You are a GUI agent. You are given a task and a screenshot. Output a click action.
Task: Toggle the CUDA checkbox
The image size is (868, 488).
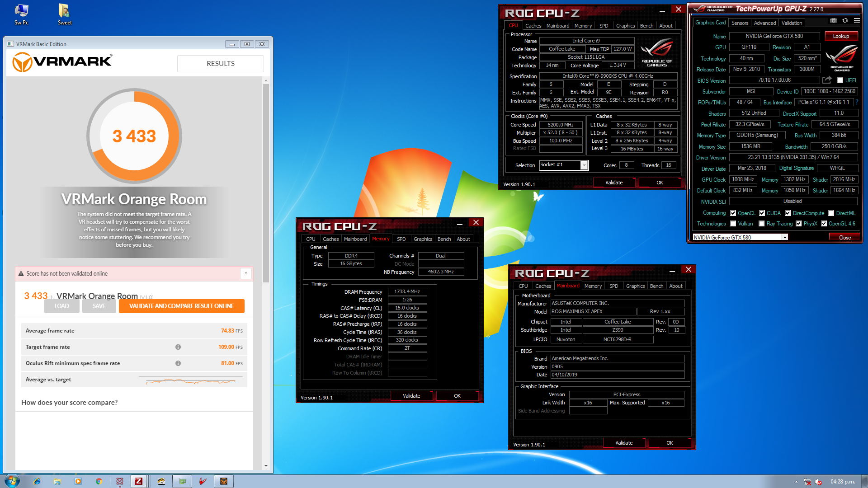(762, 213)
